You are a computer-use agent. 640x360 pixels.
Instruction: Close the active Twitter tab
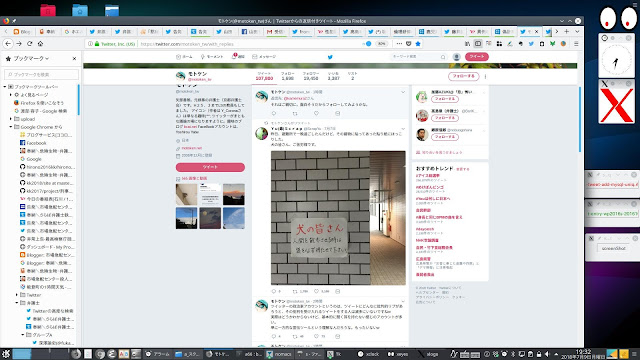[536, 31]
